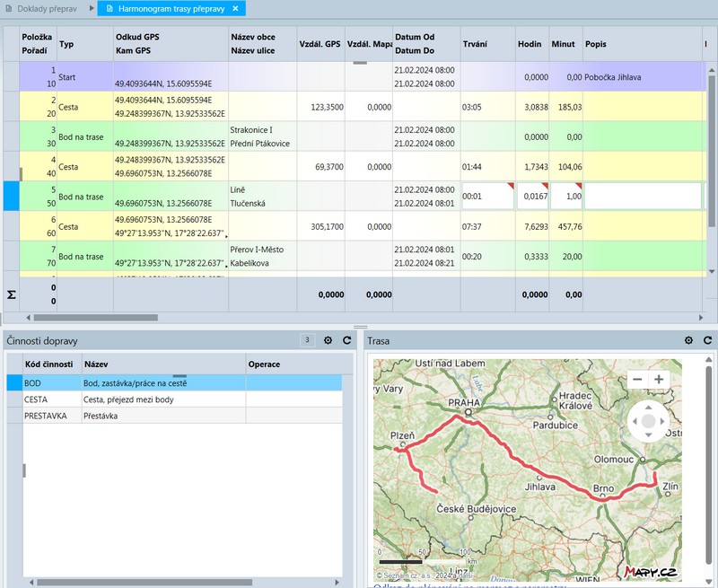Close the Harmonogram trasy přepravy tab

tap(235, 8)
